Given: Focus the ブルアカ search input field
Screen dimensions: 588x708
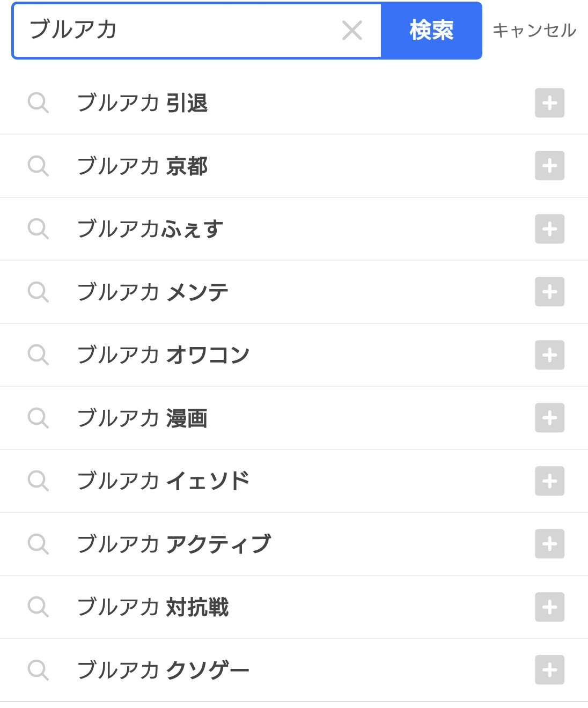Looking at the screenshot, I should [x=177, y=31].
